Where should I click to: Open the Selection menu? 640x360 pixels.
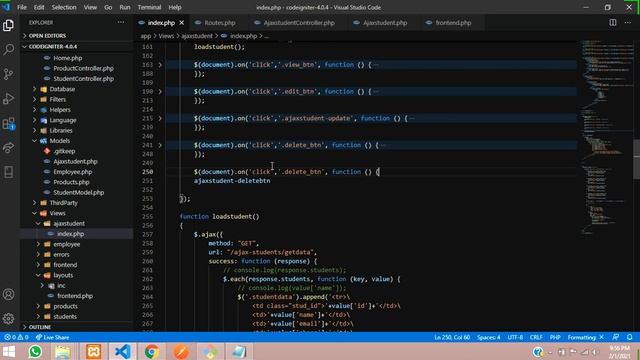click(x=64, y=7)
